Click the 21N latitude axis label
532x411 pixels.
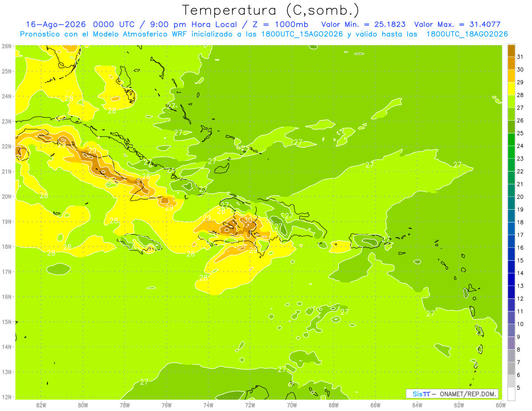point(6,172)
